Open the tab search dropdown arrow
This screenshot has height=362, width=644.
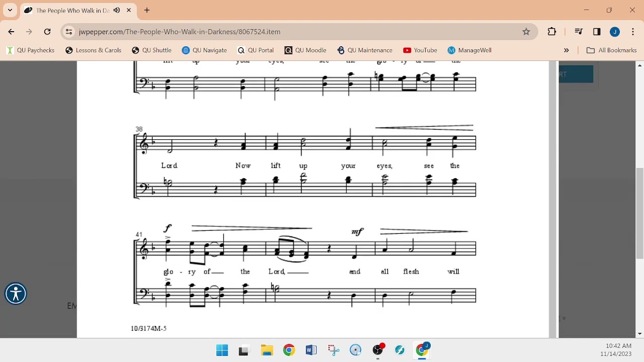[10, 10]
